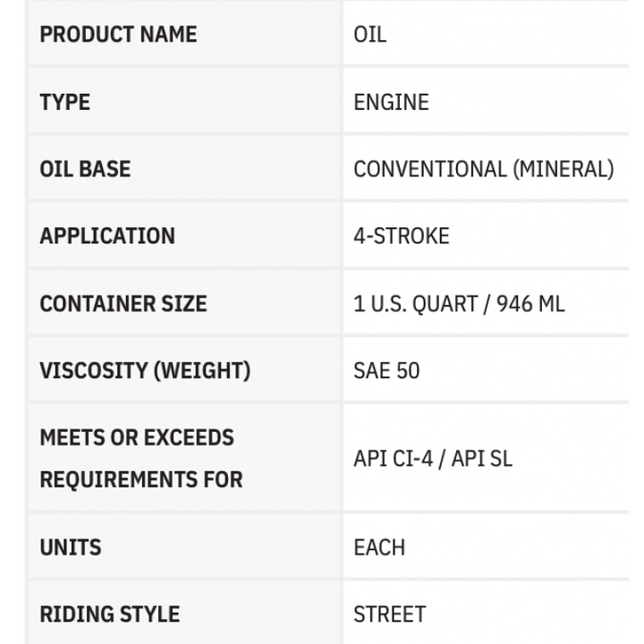Click the OIL BASE label
The image size is (644, 644).
(x=85, y=169)
